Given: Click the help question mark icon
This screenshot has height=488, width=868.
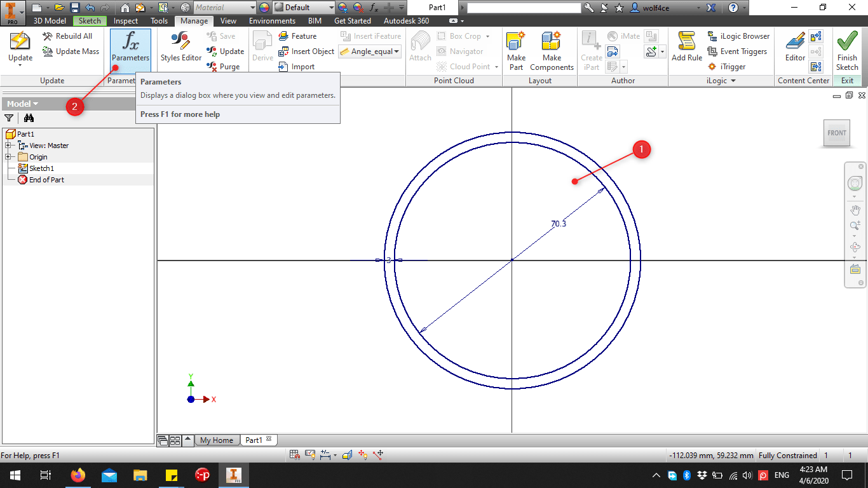Looking at the screenshot, I should [733, 8].
